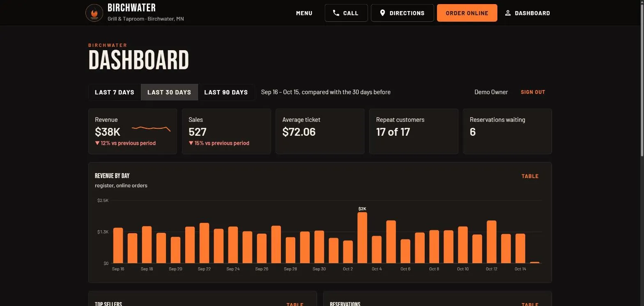Click the tallest $2K revenue bar

click(362, 238)
